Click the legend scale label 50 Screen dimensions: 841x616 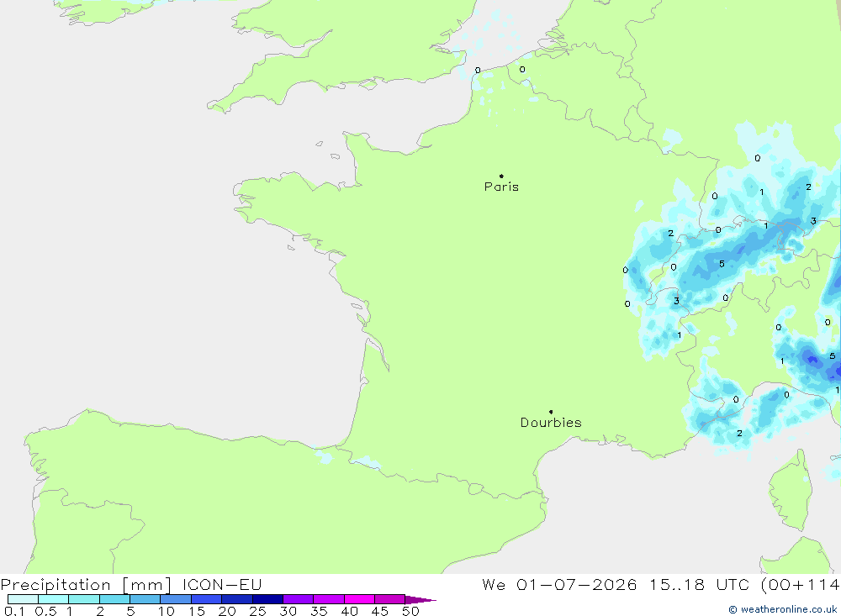click(x=410, y=611)
